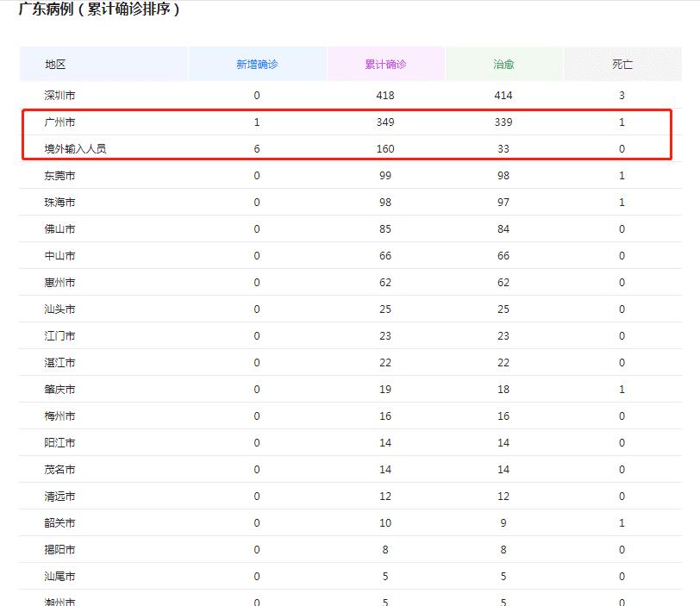Select the 广州市 row name
700x606 pixels.
coord(59,122)
